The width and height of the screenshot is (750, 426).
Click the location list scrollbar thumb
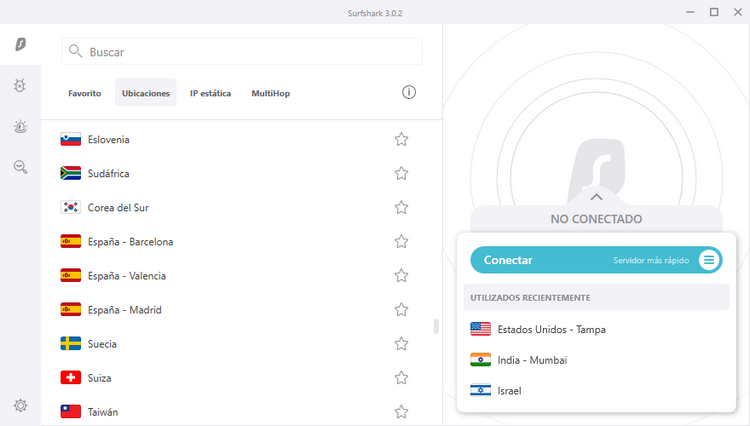(436, 326)
